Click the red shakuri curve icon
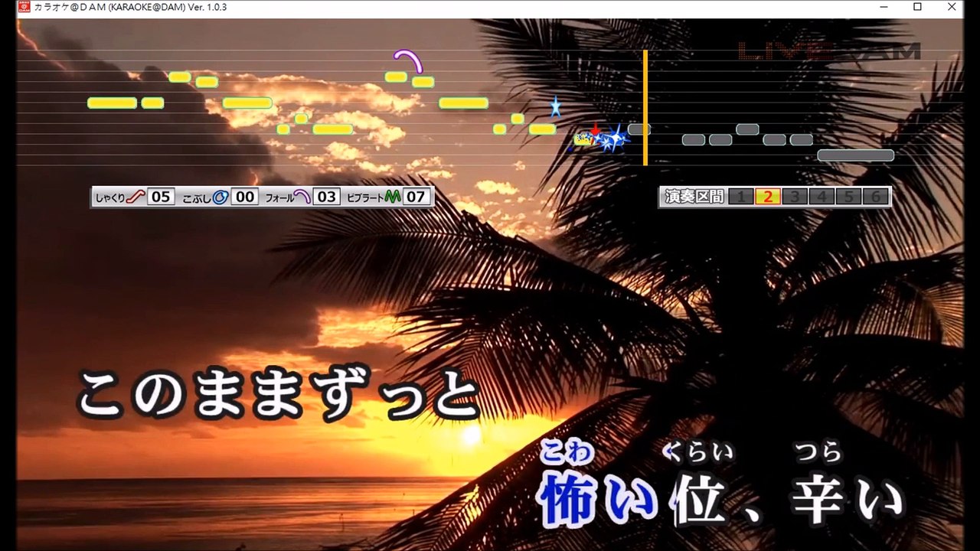 pyautogui.click(x=136, y=197)
